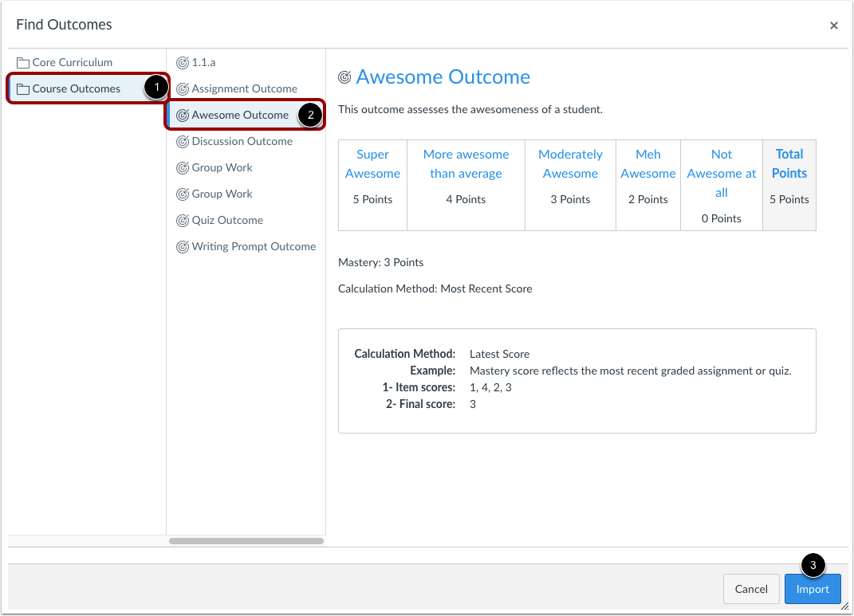The width and height of the screenshot is (854, 616).
Task: Select the 1.1.a outcome target icon
Action: pos(183,63)
